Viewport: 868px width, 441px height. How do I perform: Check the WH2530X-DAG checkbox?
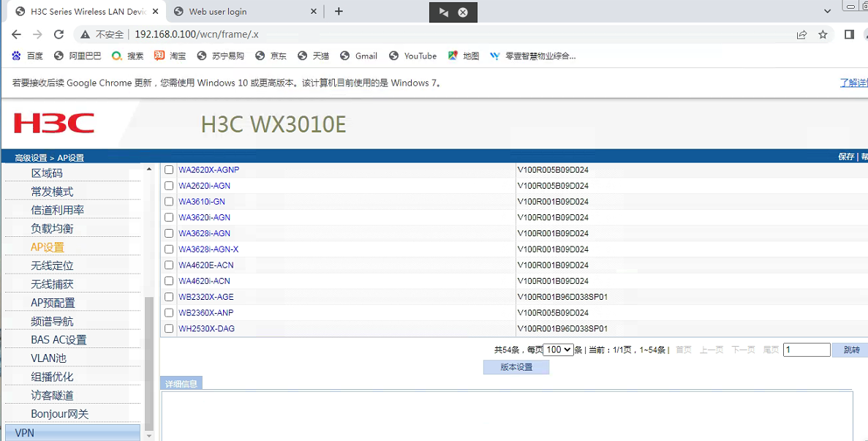click(x=169, y=328)
